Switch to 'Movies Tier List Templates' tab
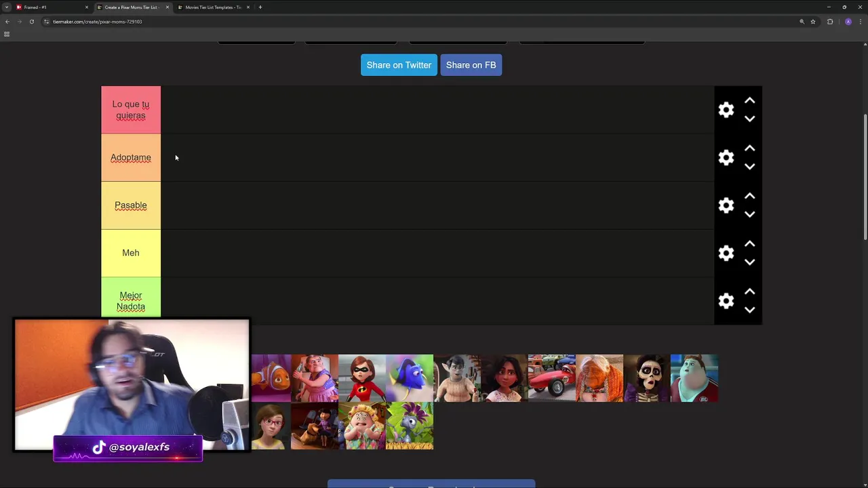Image resolution: width=868 pixels, height=488 pixels. tap(213, 7)
